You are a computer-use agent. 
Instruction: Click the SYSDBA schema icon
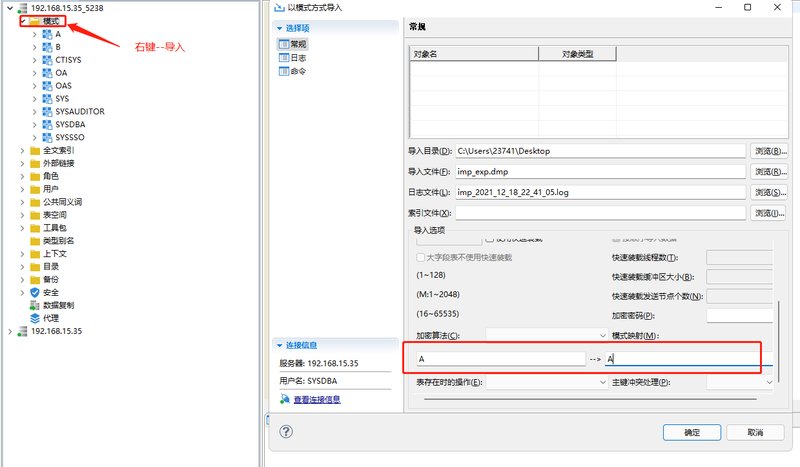click(x=47, y=125)
